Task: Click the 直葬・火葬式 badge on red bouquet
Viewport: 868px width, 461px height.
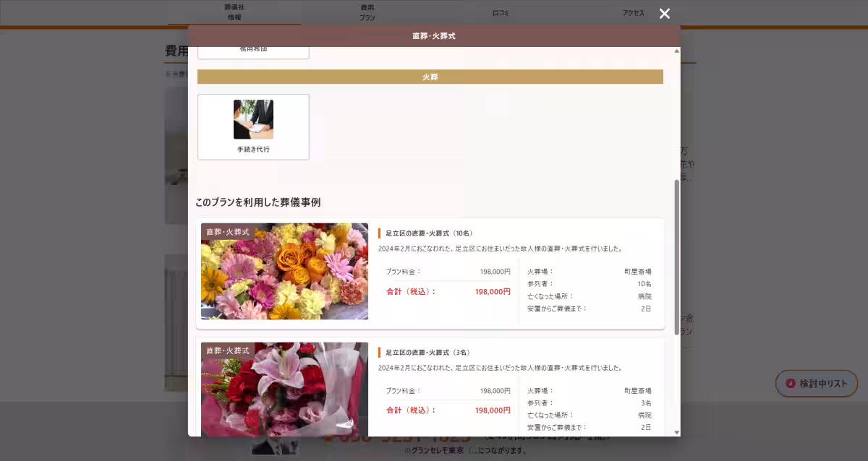Action: [228, 351]
